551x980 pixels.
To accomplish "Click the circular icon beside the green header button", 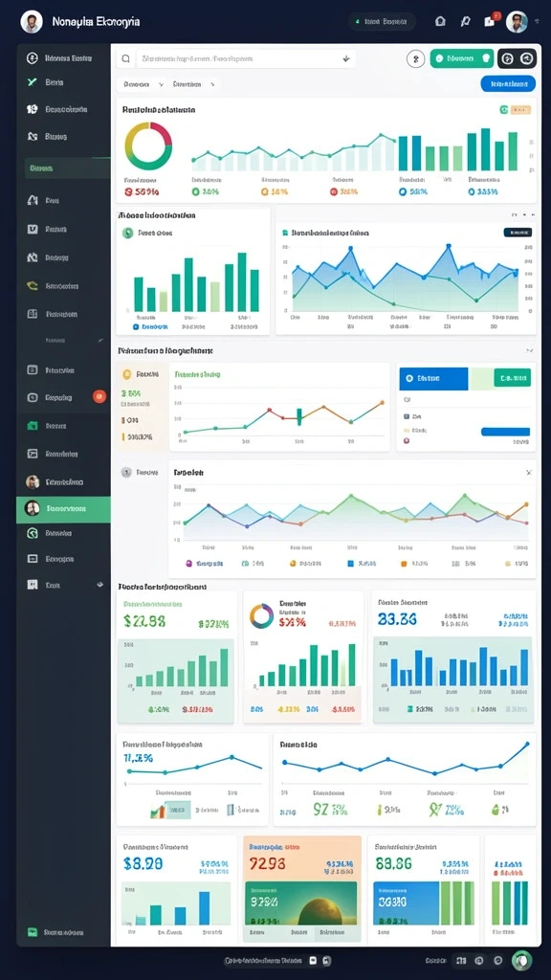I will tap(415, 58).
